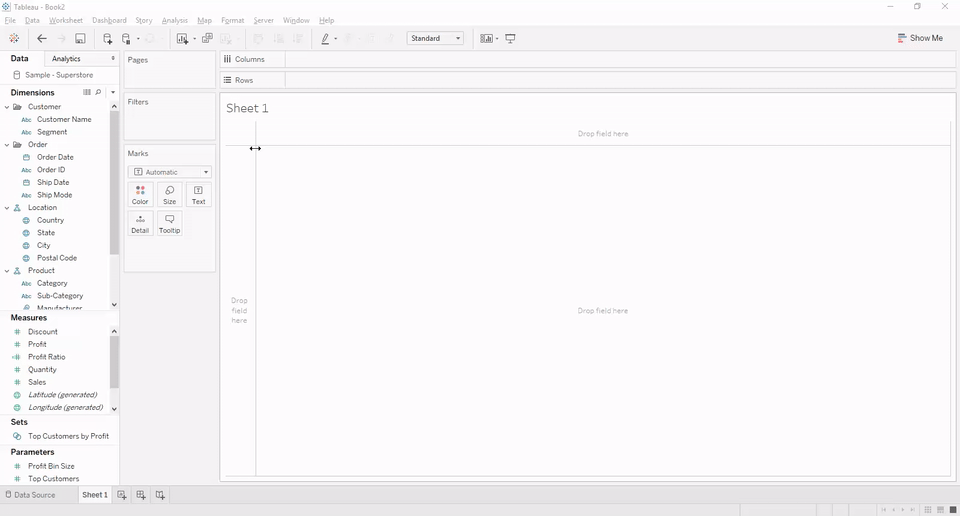Click the Dimensions view as grid icon
Screen dimensions: 960x516
click(x=86, y=92)
